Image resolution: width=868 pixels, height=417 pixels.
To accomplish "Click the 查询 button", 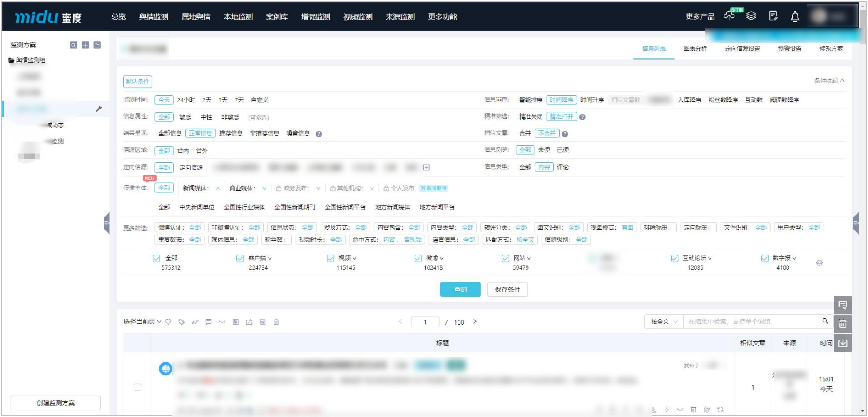I will point(460,290).
